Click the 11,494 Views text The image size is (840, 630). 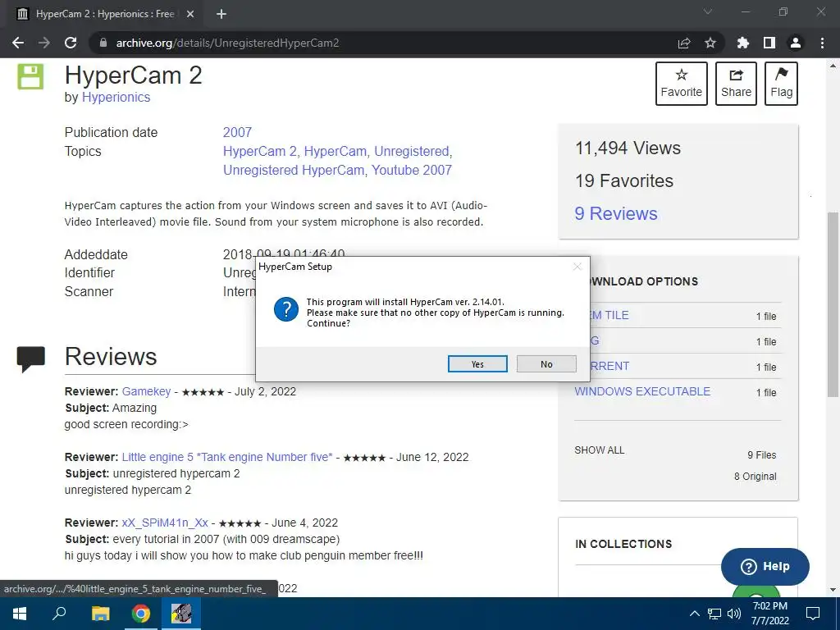pyautogui.click(x=628, y=148)
